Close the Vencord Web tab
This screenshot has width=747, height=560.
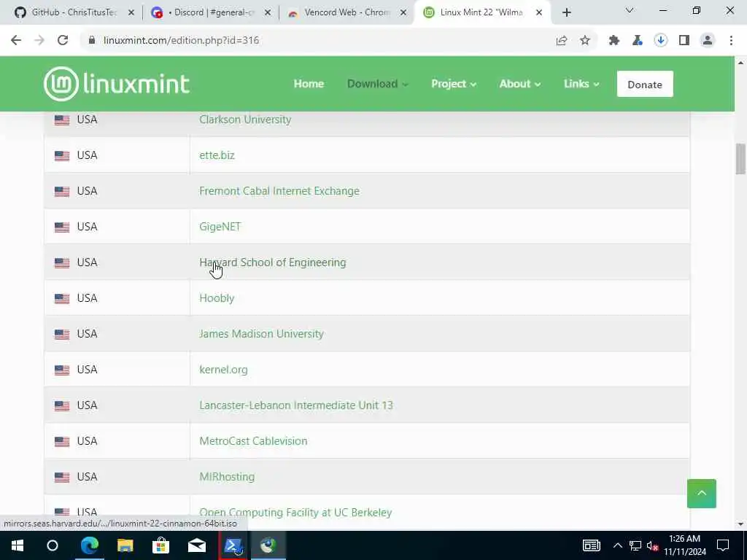403,13
